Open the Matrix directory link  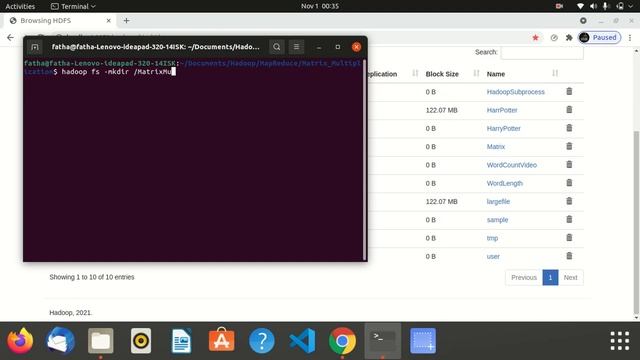(x=496, y=147)
